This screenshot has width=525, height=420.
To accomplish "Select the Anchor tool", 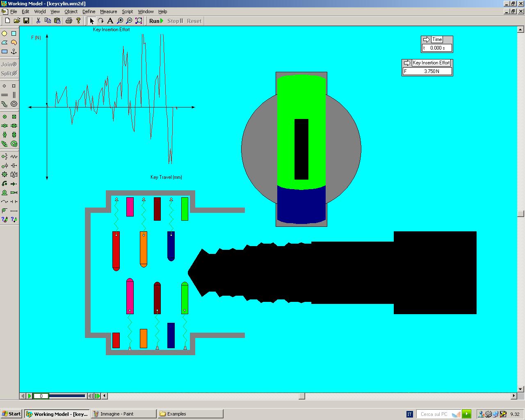I will pos(14,51).
